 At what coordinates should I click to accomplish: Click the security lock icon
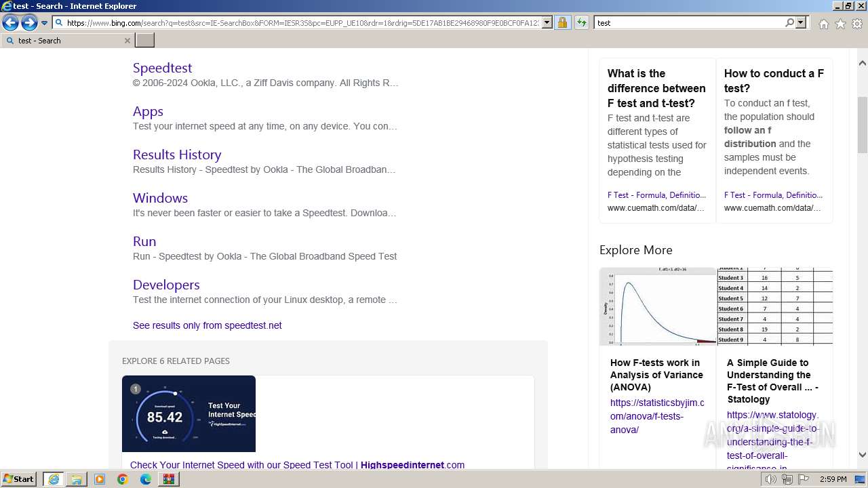tap(562, 23)
